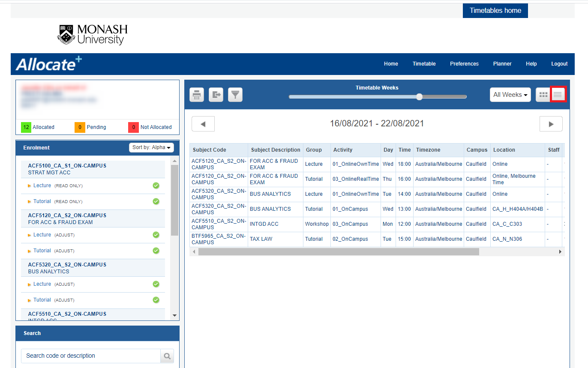Click the 02_OnCampus activity cell

pos(356,239)
